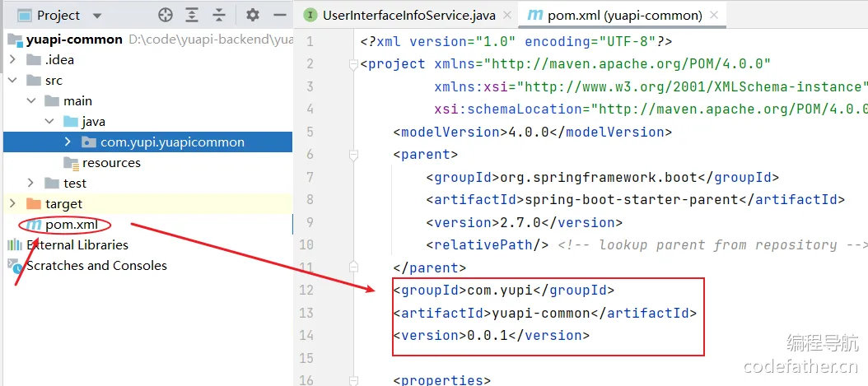Select the orange target folder icon
The image size is (868, 386).
[x=34, y=203]
